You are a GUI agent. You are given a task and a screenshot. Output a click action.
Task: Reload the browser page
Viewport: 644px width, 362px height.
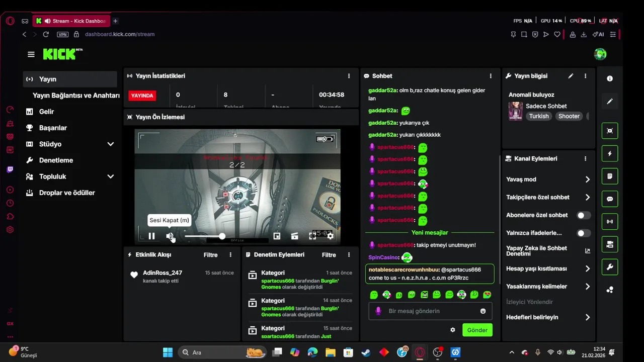(x=46, y=34)
